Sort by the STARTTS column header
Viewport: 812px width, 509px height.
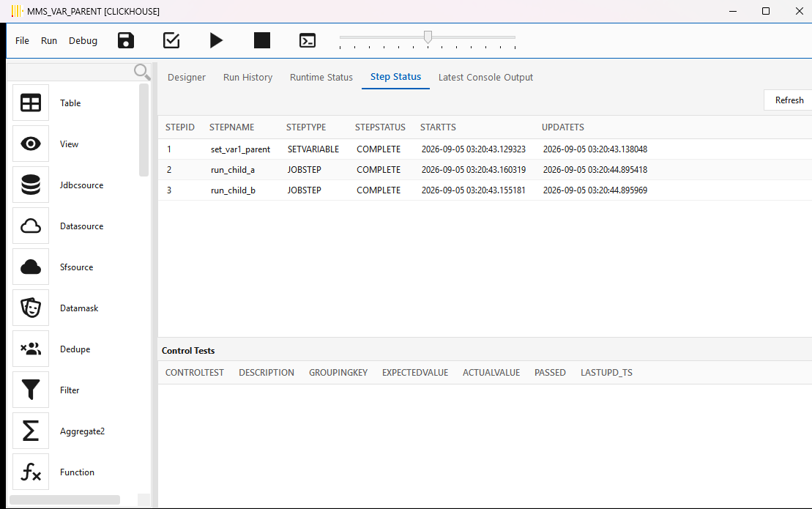click(x=438, y=127)
